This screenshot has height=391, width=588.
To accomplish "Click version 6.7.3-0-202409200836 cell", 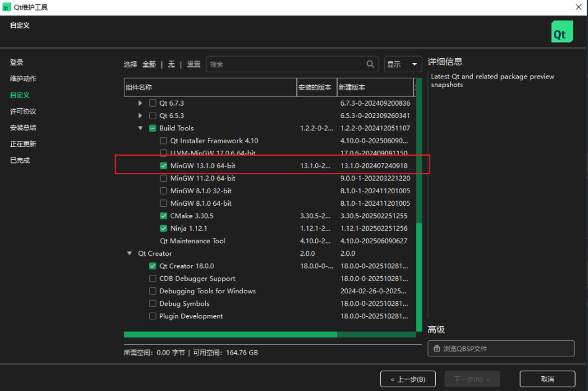I will coord(375,103).
